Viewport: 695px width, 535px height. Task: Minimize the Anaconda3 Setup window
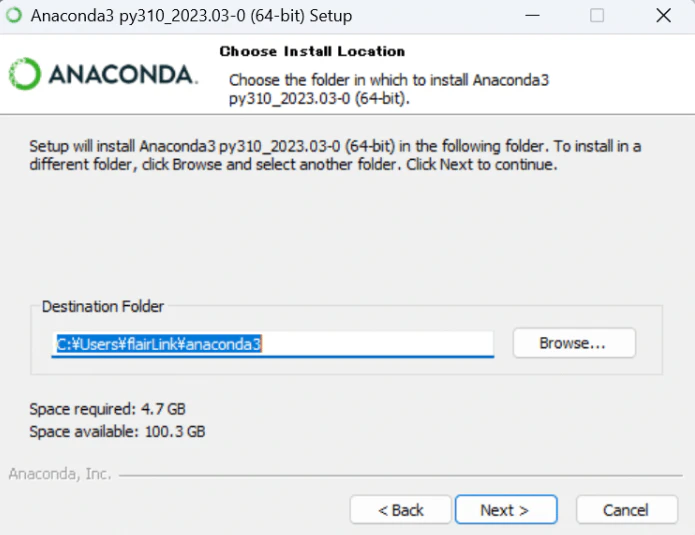(532, 16)
